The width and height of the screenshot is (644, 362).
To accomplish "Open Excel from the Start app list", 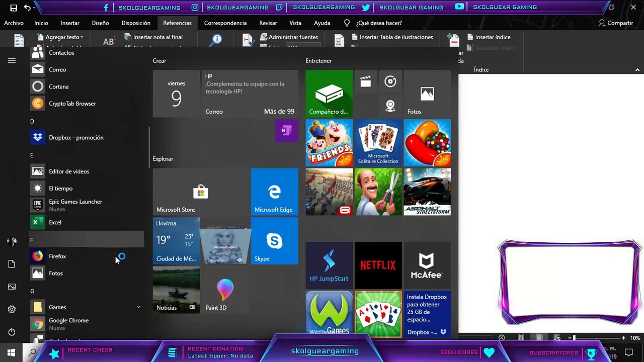I will 87,222.
